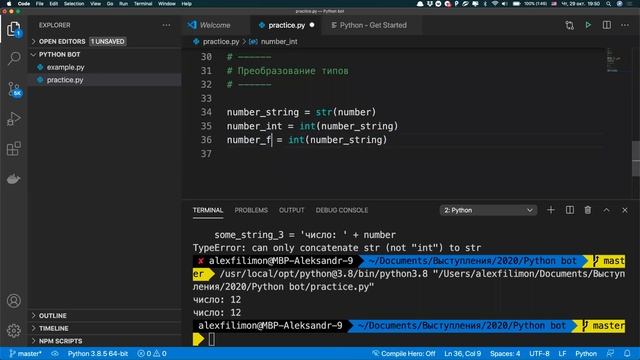
Task: Open editor more actions ellipsis
Action: [625, 25]
